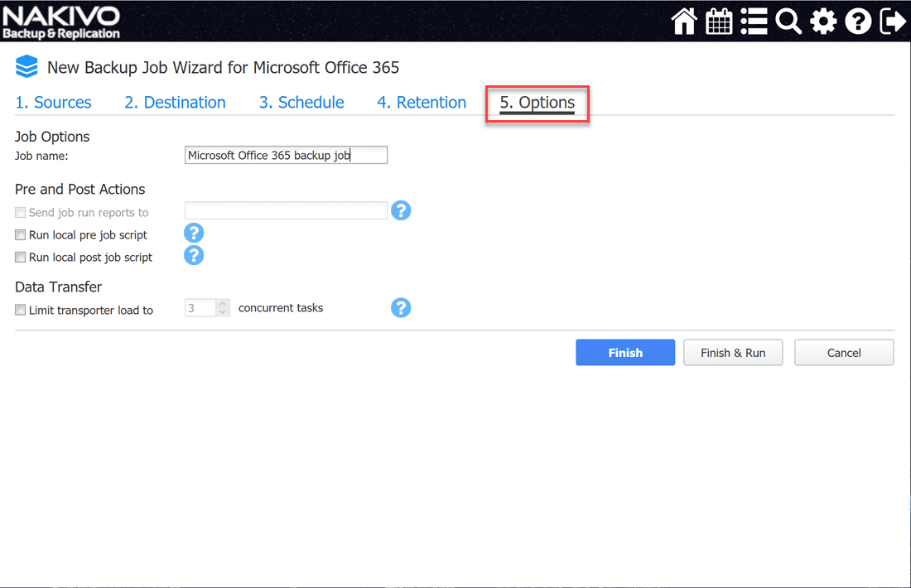Click the 'Pre and Post Actions' heading
This screenshot has height=588, width=911.
pos(80,190)
